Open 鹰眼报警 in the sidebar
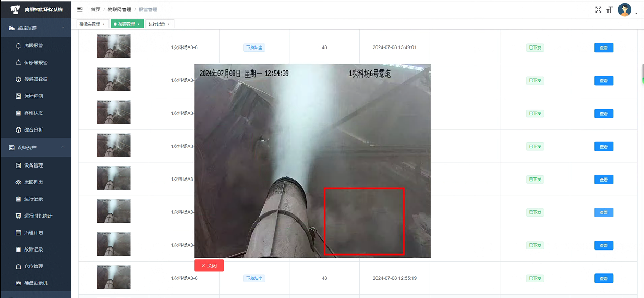 33,45
